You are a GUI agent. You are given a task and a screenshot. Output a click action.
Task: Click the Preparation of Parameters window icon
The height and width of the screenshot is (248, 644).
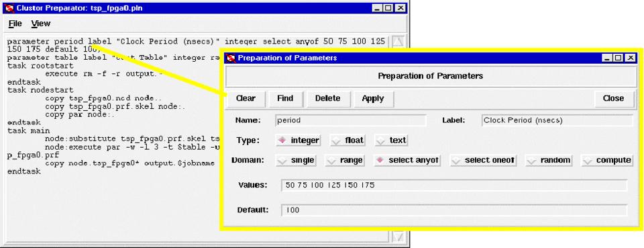(x=231, y=58)
